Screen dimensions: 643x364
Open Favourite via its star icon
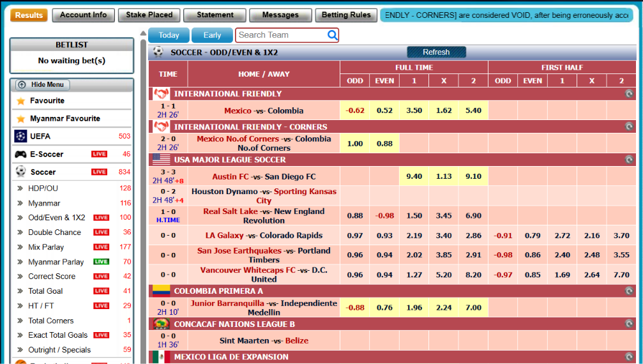coord(20,101)
